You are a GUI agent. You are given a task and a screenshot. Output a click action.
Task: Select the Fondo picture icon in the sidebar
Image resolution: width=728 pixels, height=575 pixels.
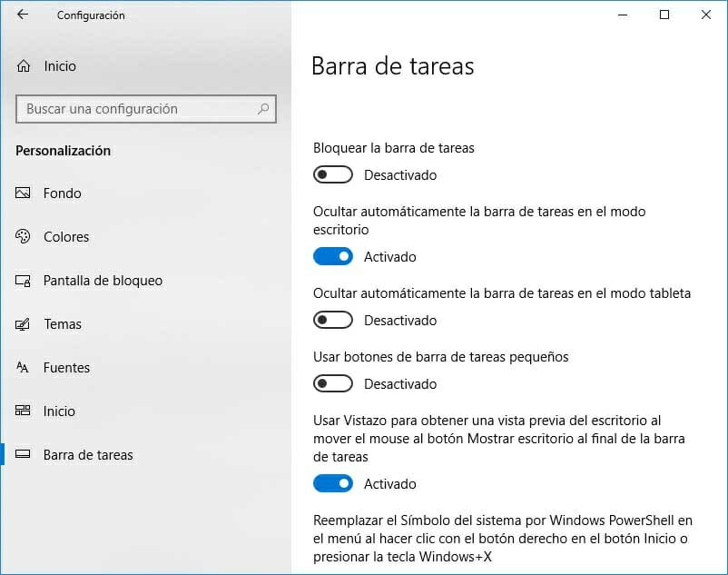point(22,193)
